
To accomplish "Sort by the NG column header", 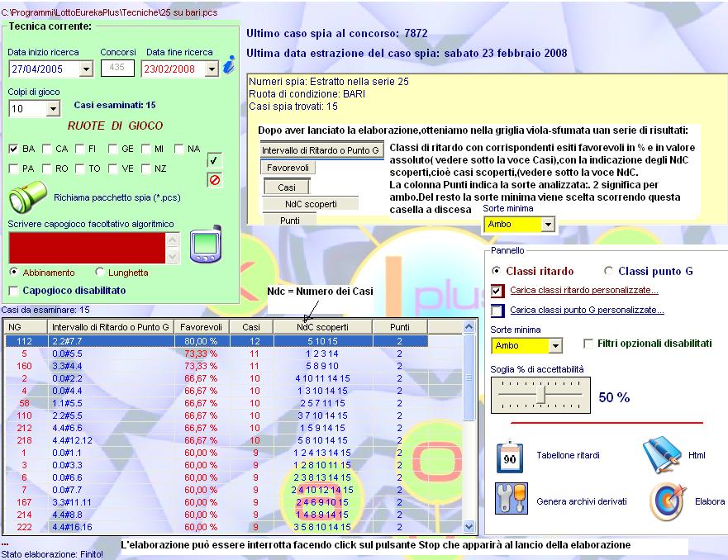I will 25,327.
